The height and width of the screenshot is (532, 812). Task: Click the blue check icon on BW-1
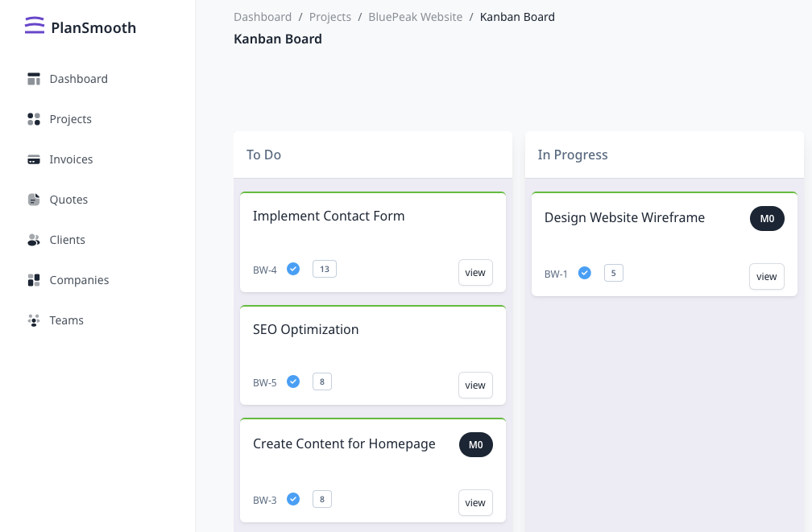pyautogui.click(x=585, y=273)
